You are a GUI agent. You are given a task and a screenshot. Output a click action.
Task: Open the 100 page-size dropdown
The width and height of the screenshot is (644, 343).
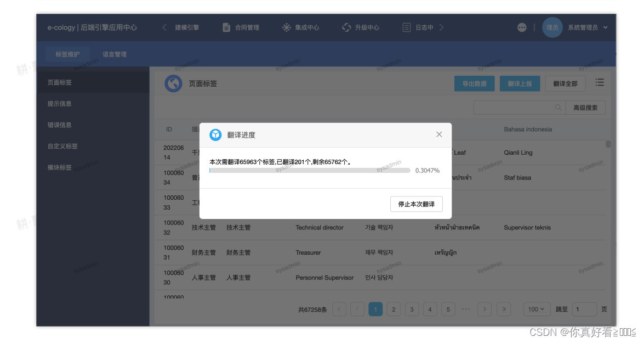point(536,309)
